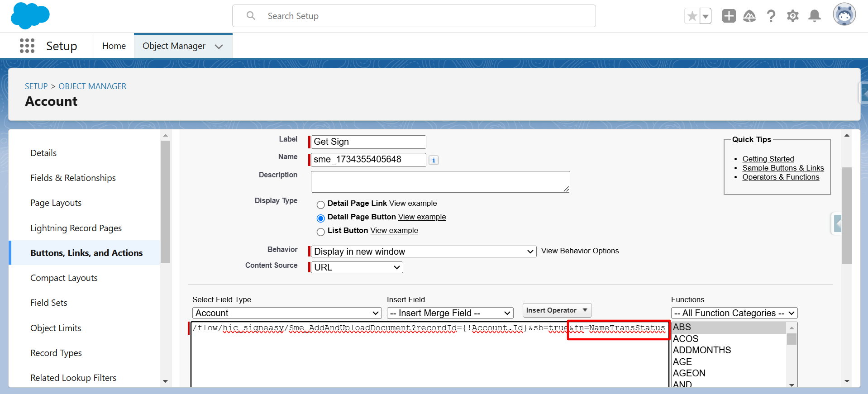Select ADDMONTHS in the functions list
The width and height of the screenshot is (868, 394).
pyautogui.click(x=729, y=350)
